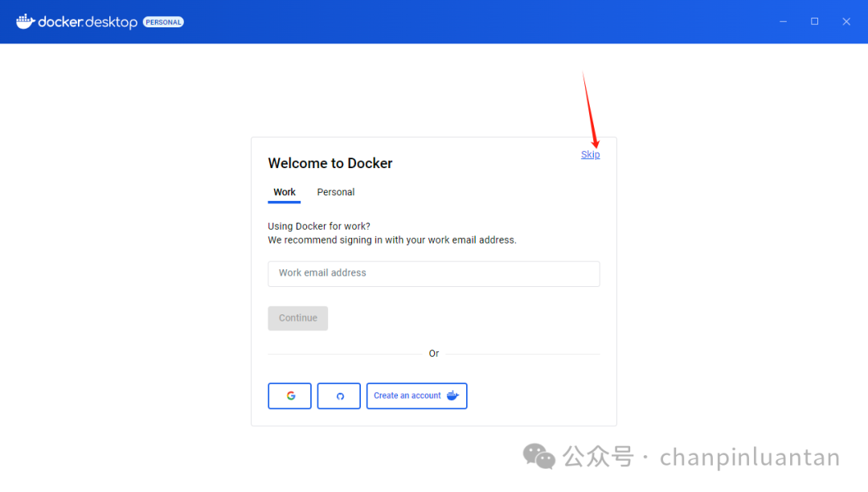Click the Continue button
Viewport: 868px width, 492px height.
298,318
